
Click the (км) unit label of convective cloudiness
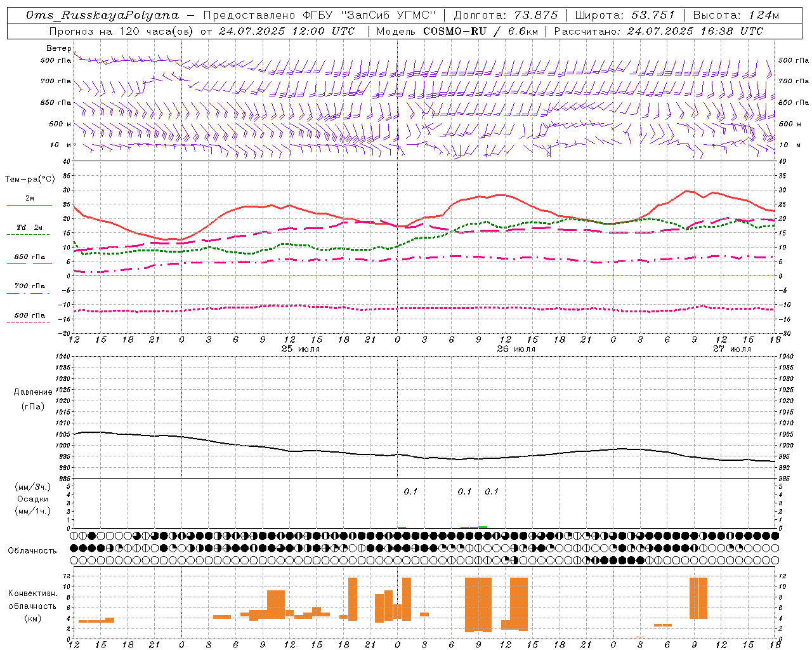point(33,618)
